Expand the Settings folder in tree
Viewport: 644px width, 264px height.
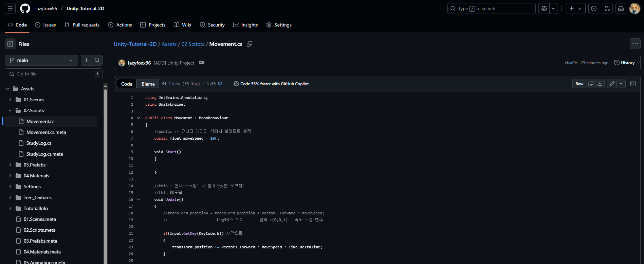pos(10,187)
